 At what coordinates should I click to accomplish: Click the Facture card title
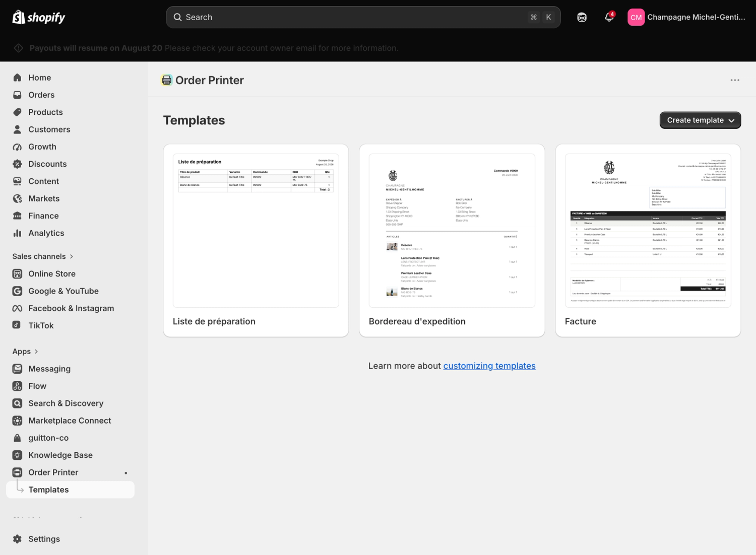(x=581, y=321)
